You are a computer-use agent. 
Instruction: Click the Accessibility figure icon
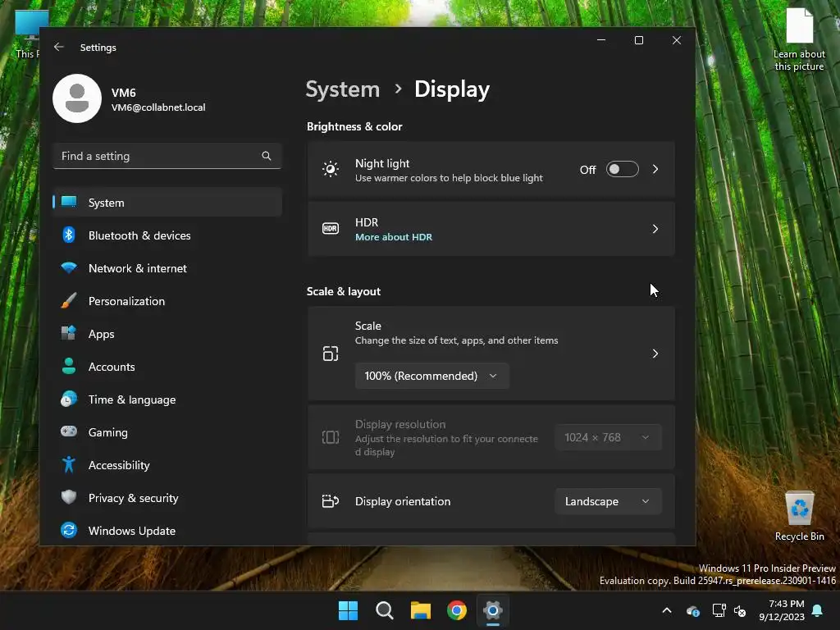(69, 464)
